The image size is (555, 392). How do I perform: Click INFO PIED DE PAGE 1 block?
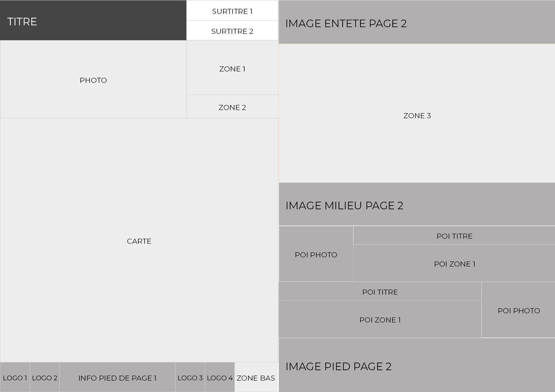point(117,377)
